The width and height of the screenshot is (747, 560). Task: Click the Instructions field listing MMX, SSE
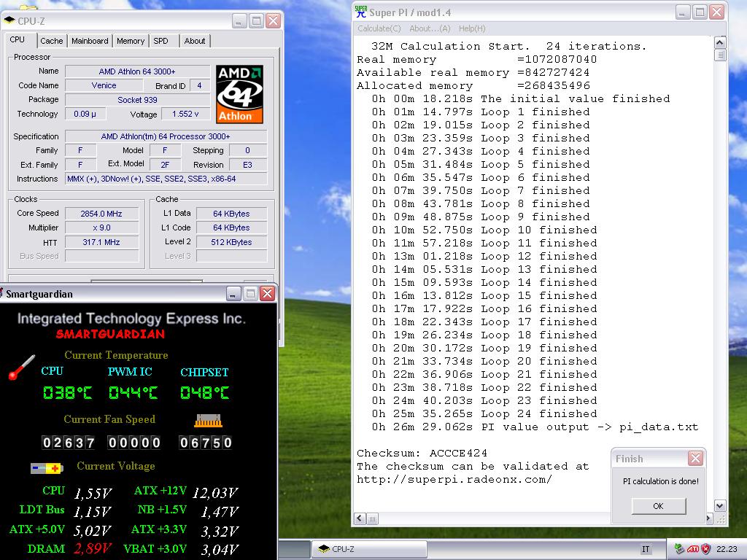pos(166,179)
